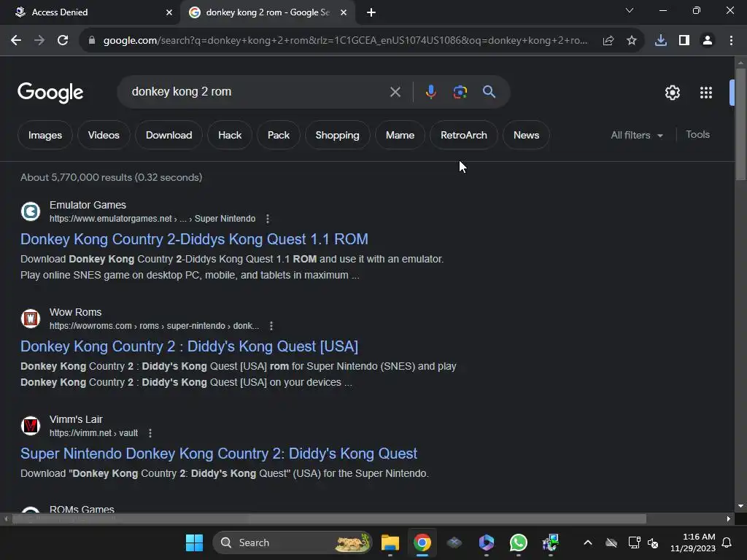
Task: Open Donkey Kong Country 2 [USA] Wow Roms link
Action: pyautogui.click(x=189, y=346)
